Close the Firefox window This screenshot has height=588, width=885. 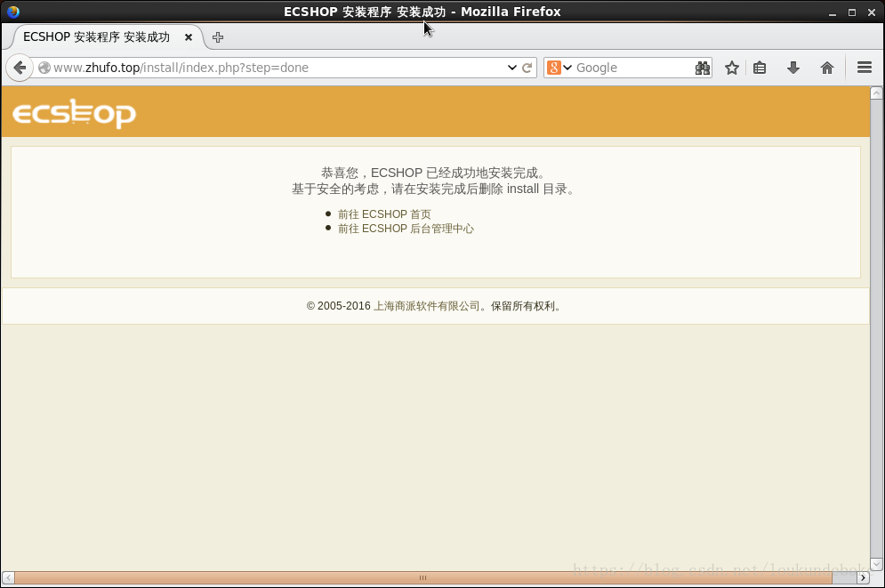[872, 12]
